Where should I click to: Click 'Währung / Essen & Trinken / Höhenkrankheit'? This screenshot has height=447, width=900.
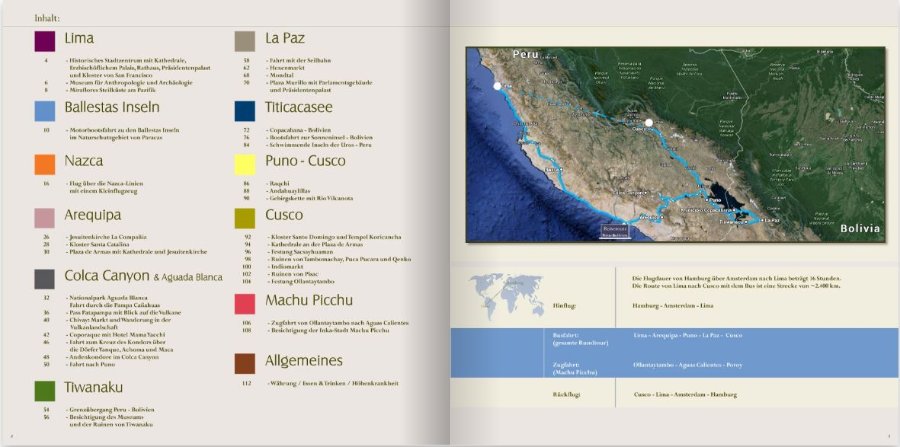332,383
